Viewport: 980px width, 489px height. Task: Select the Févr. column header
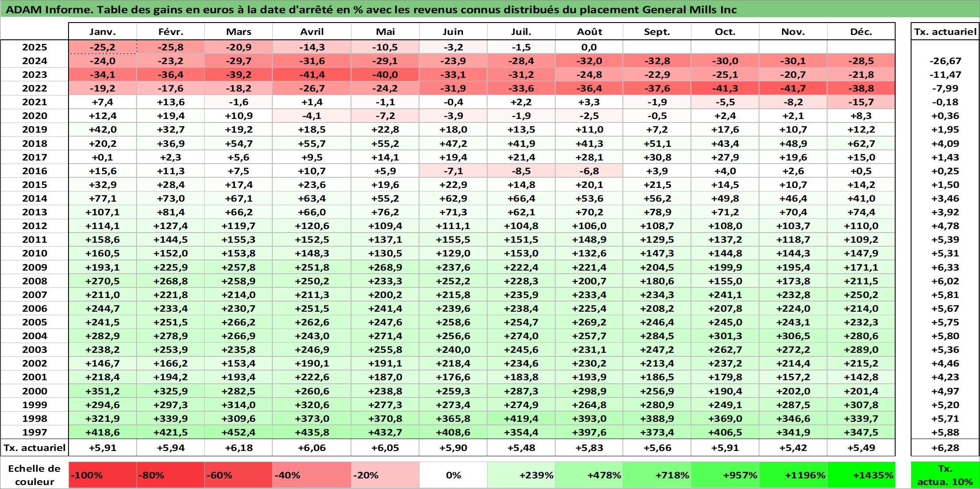pyautogui.click(x=171, y=31)
